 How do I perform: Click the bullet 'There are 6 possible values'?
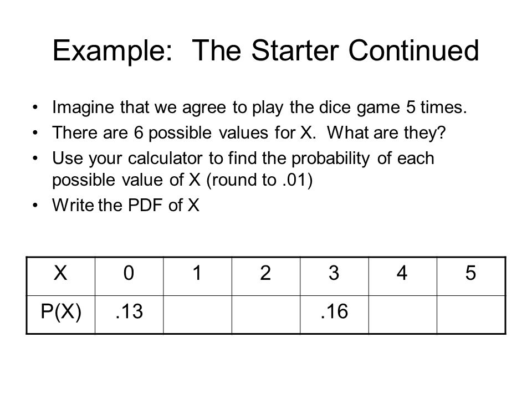point(249,132)
